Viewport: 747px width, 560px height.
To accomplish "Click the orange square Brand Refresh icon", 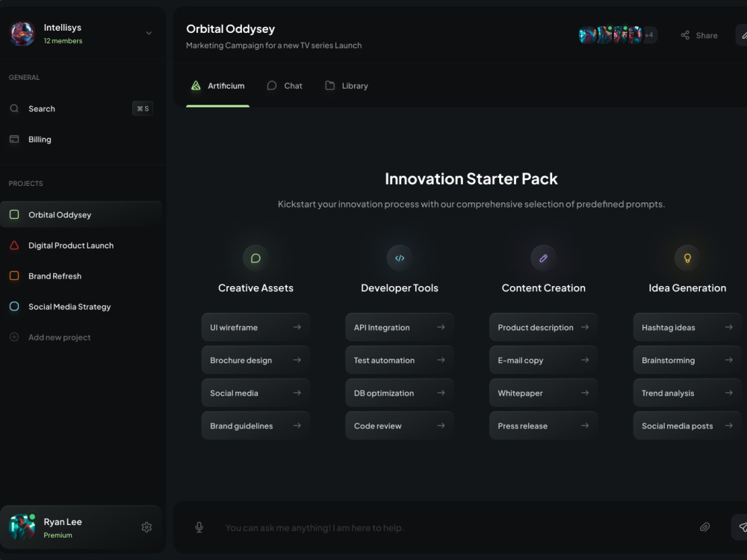I will (14, 276).
